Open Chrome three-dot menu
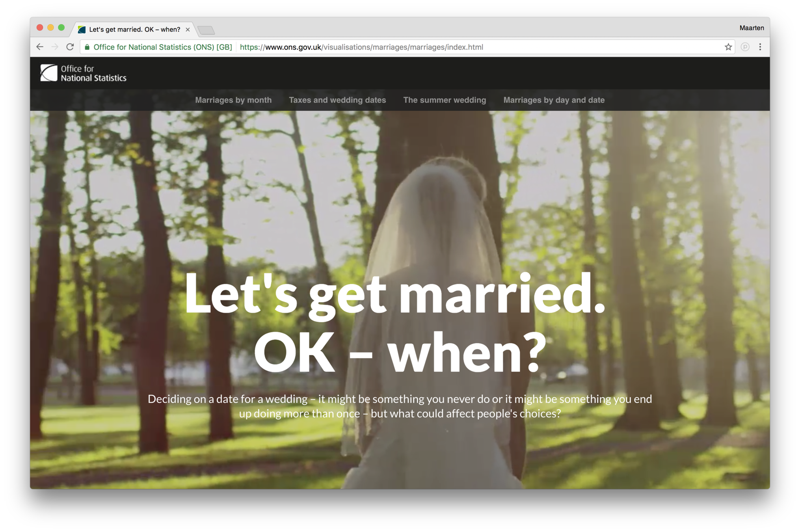Viewport: 800px width, 532px height. 760,47
